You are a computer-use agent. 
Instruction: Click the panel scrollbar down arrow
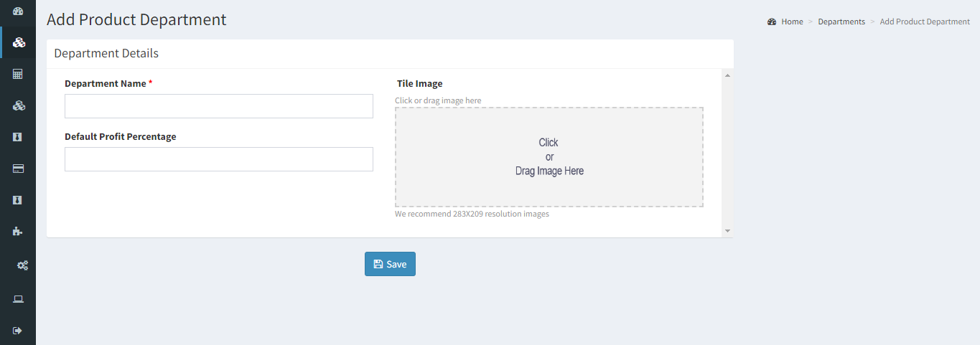(x=727, y=231)
